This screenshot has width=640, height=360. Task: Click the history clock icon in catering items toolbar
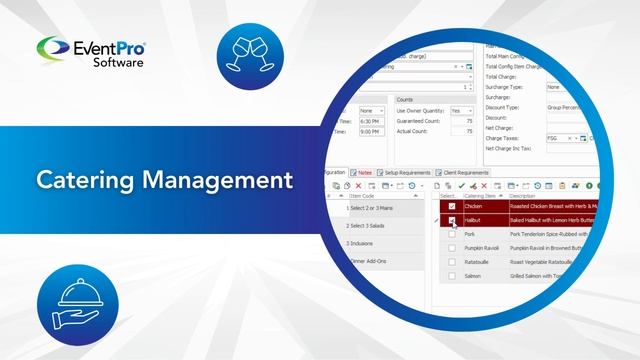point(538,186)
